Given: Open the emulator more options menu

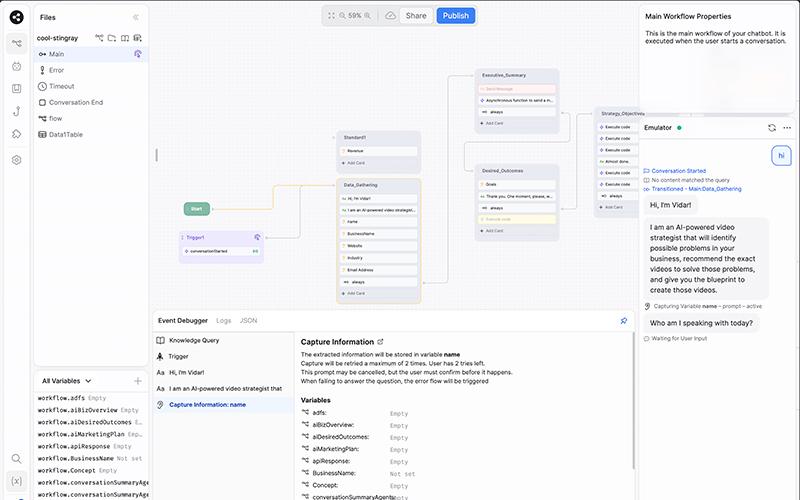Looking at the screenshot, I should tap(787, 128).
